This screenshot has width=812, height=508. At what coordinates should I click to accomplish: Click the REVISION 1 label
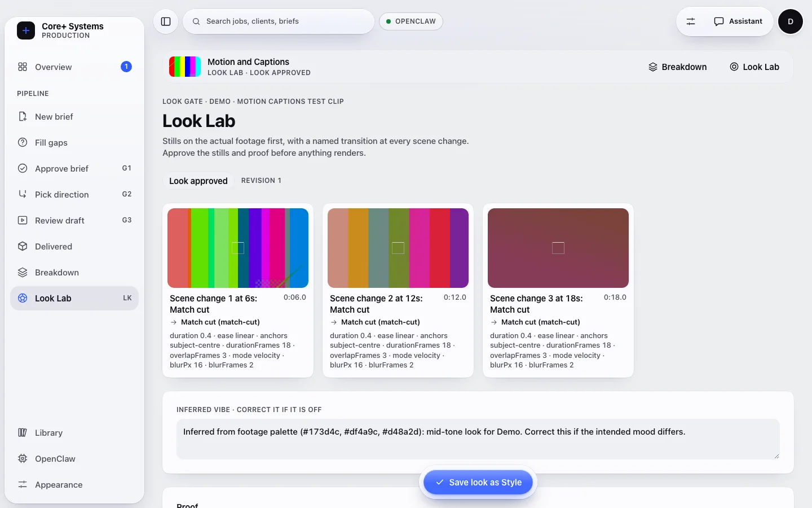(x=261, y=181)
